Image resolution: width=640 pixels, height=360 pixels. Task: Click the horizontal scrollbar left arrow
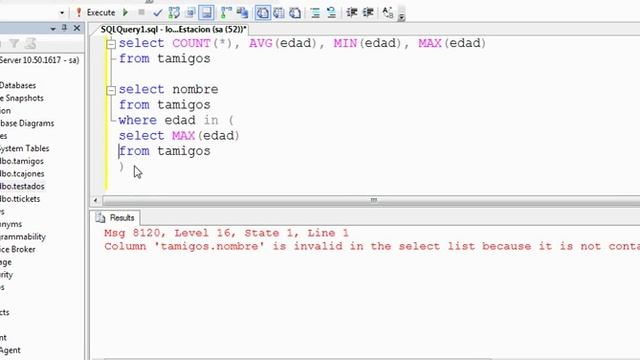[x=96, y=200]
